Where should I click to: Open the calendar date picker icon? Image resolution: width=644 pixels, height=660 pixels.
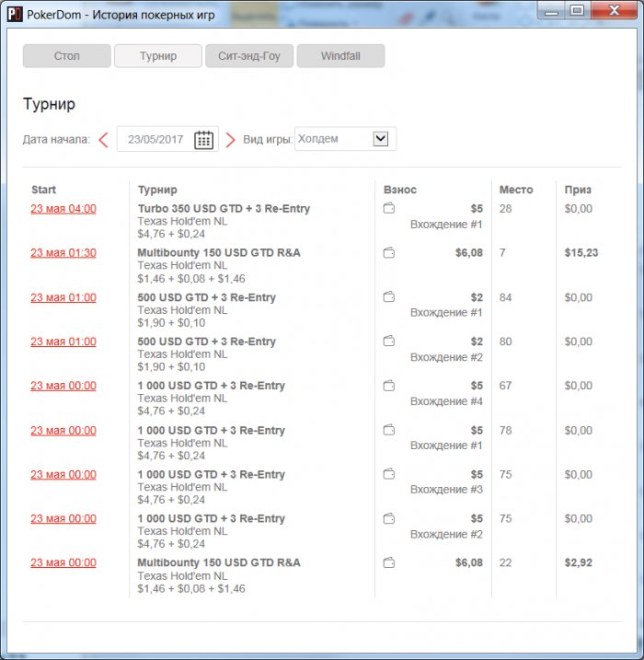click(203, 140)
